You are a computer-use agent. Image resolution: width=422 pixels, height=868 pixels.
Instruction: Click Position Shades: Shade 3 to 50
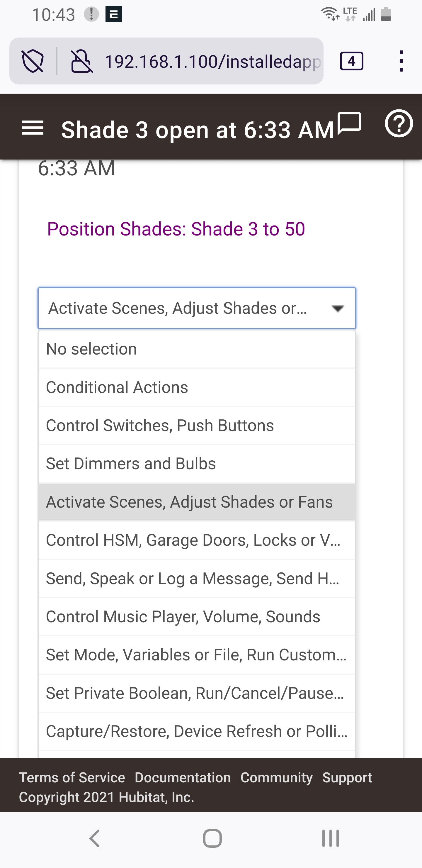point(176,229)
